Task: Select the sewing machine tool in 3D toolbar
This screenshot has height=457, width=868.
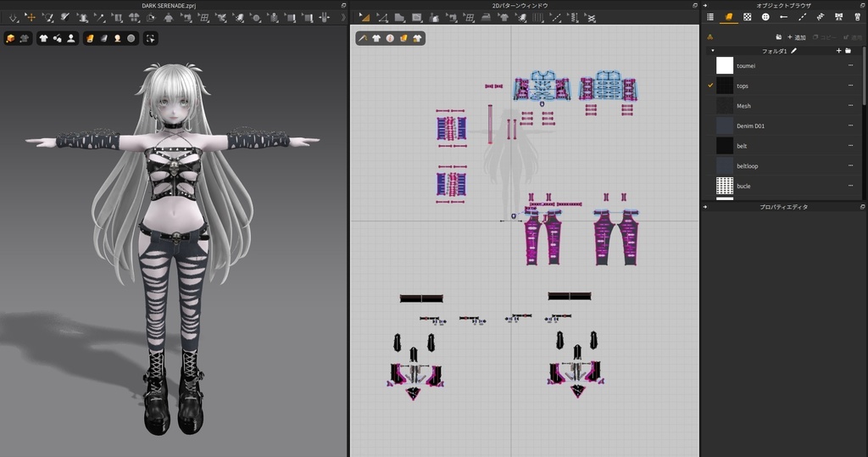Action: tap(186, 18)
